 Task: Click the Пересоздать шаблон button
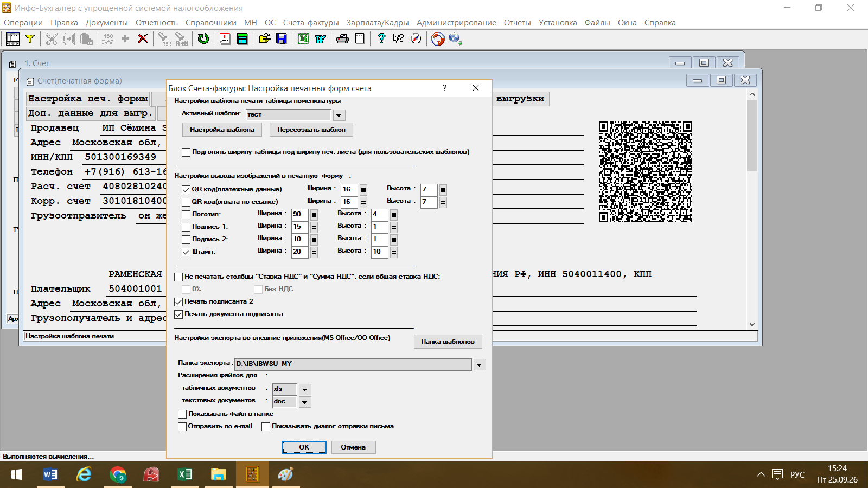click(311, 130)
